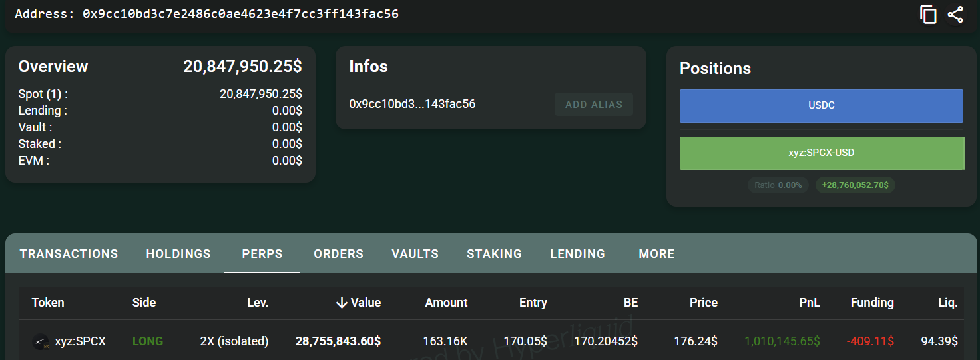Image resolution: width=980 pixels, height=360 pixels.
Task: Open the TRANSACTIONS tab
Action: (x=69, y=254)
